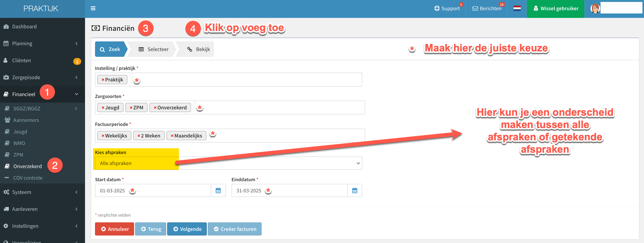Click Wissel gebruiker button

pyautogui.click(x=556, y=8)
